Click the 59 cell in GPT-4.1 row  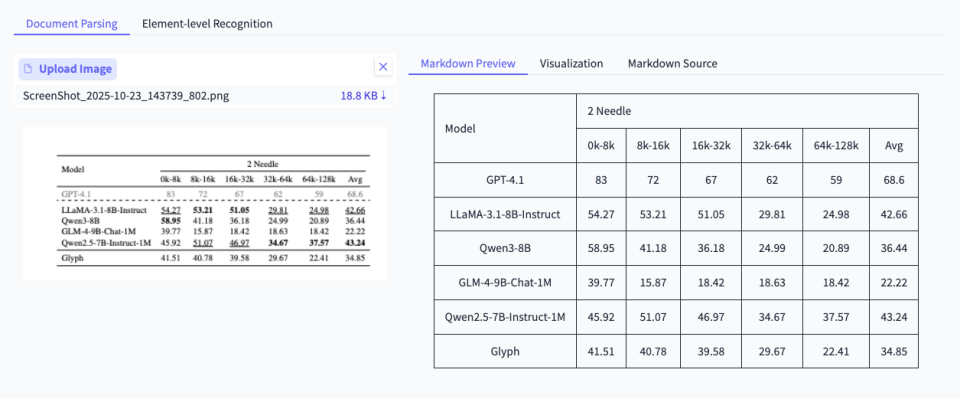(836, 180)
